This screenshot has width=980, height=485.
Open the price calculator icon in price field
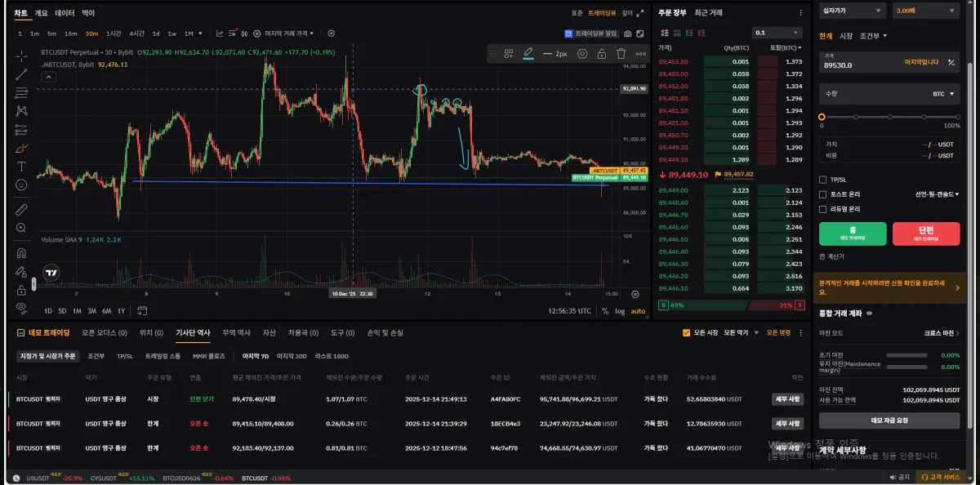tap(951, 62)
